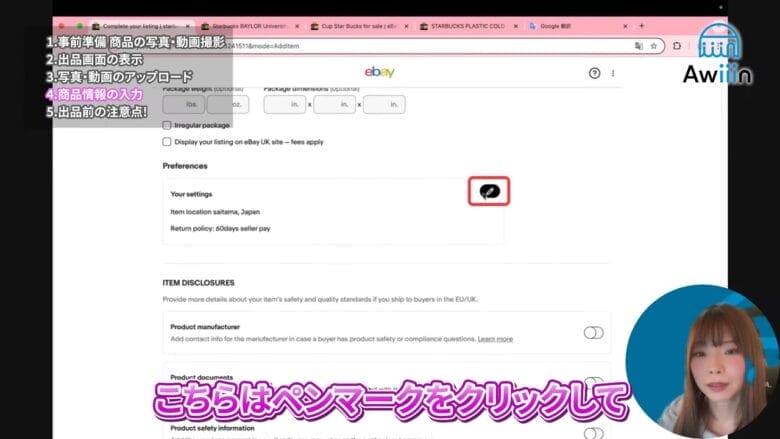
Task: Click the package weight oz. field
Action: pyautogui.click(x=228, y=104)
